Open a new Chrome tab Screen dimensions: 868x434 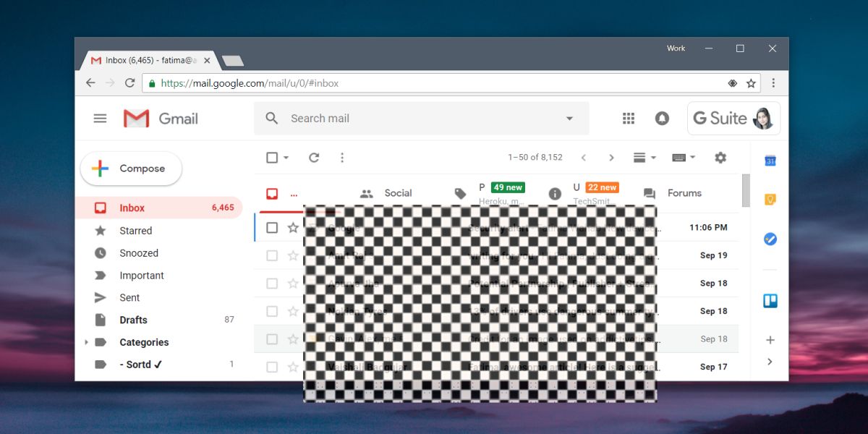click(x=232, y=61)
